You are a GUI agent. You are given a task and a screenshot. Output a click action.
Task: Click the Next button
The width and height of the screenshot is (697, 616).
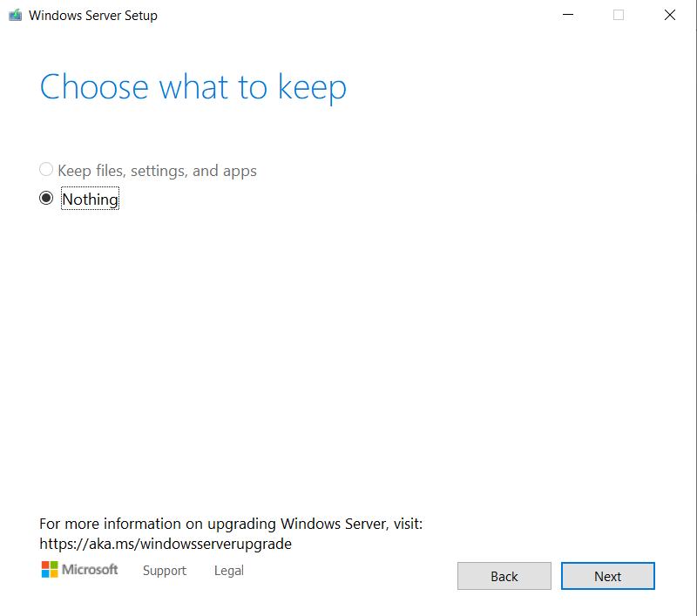coord(607,577)
